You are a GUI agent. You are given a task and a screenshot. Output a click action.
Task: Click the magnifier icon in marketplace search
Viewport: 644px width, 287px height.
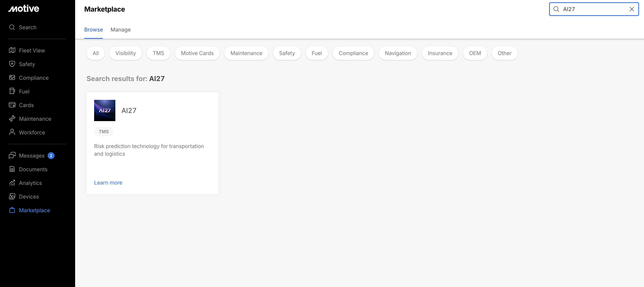[556, 9]
